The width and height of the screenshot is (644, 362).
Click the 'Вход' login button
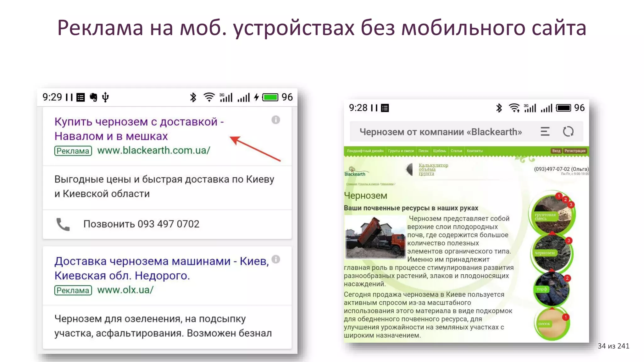pyautogui.click(x=556, y=151)
